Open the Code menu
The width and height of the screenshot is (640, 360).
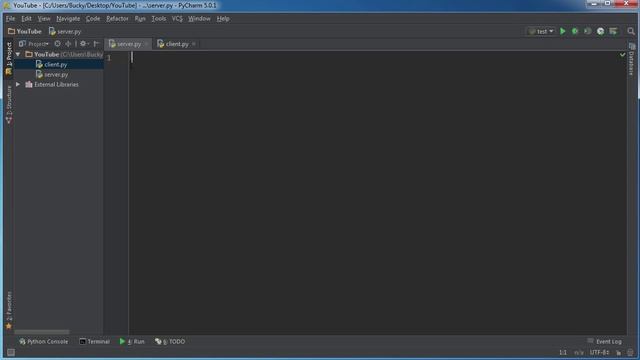(x=93, y=19)
